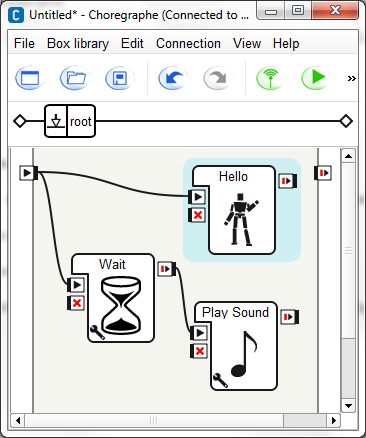Open a project with folder icon
366x438 pixels.
(75, 78)
